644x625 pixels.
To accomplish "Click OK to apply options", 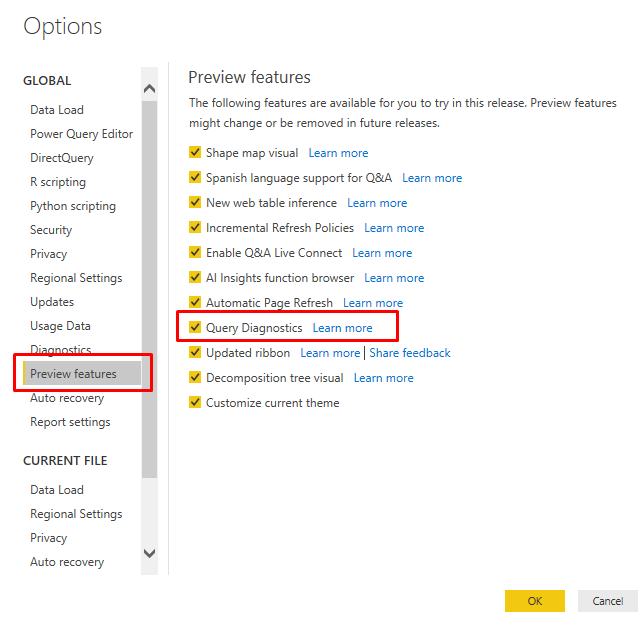I will (535, 601).
